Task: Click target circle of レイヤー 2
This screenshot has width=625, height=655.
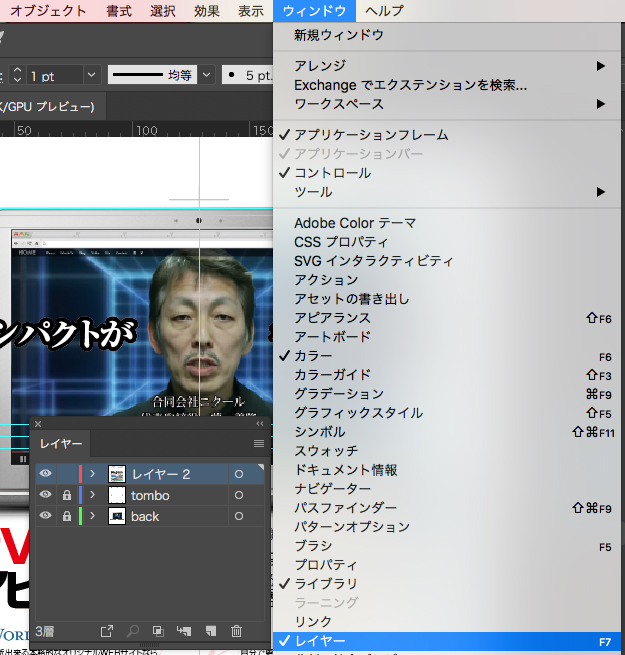Action: coord(239,474)
